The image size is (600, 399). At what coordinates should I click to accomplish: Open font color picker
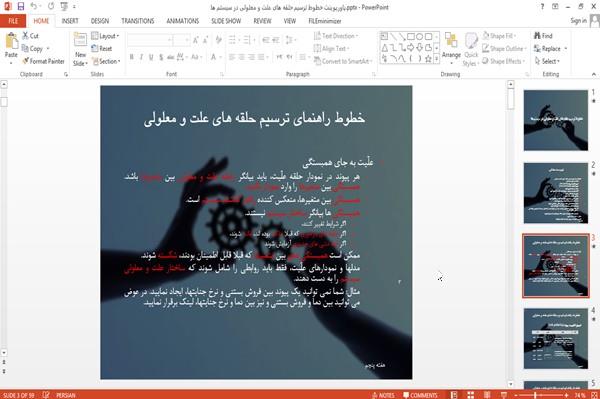tap(215, 57)
